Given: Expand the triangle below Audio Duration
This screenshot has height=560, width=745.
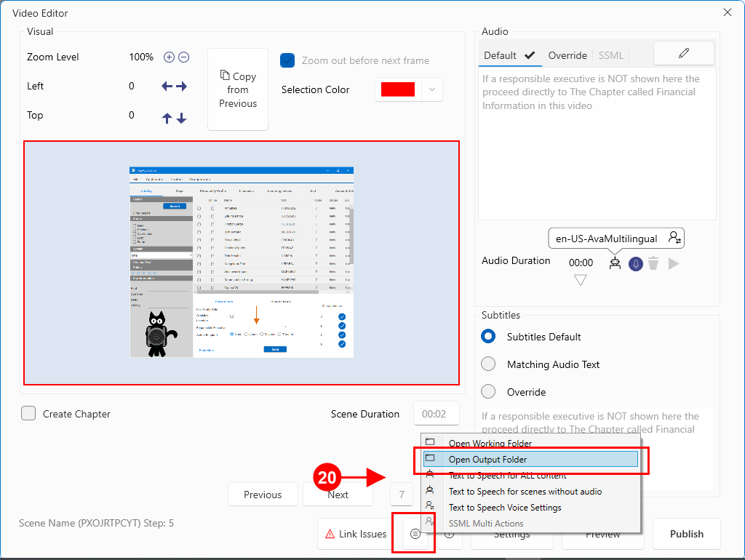Looking at the screenshot, I should point(580,280).
